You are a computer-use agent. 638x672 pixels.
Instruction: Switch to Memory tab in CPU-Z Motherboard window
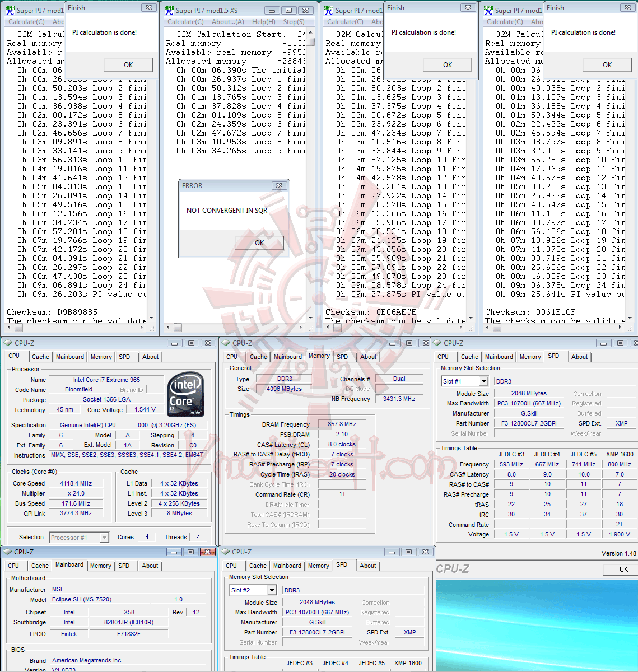tap(101, 566)
